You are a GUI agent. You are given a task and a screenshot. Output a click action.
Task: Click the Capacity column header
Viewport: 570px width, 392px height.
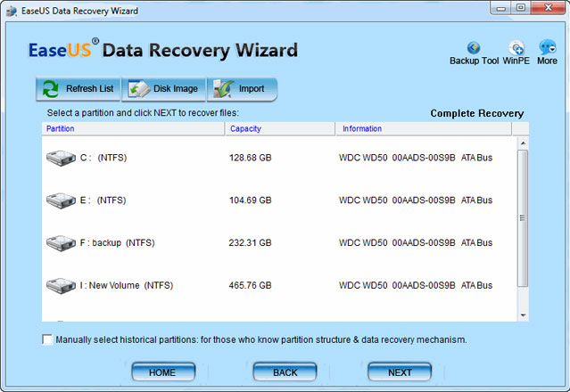pos(280,129)
